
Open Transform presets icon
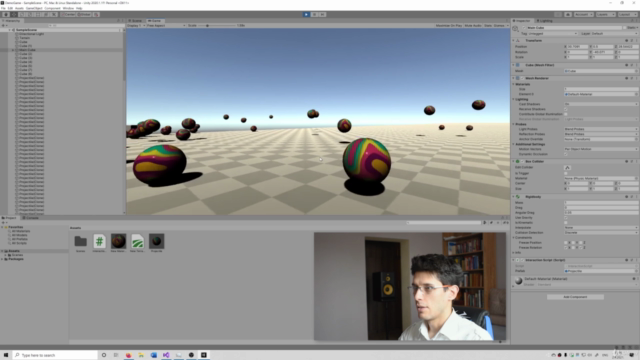point(631,40)
